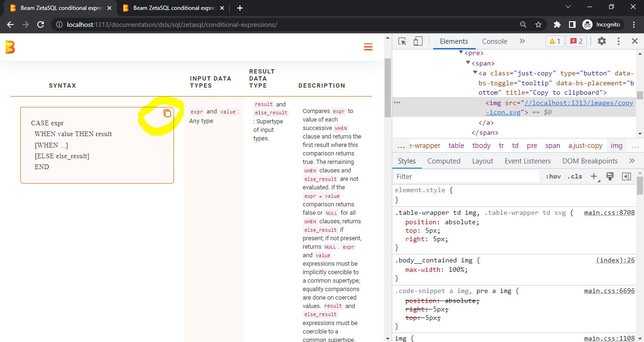644x342 pixels.
Task: Toggle the computed styles sidebar icon
Action: point(627,177)
